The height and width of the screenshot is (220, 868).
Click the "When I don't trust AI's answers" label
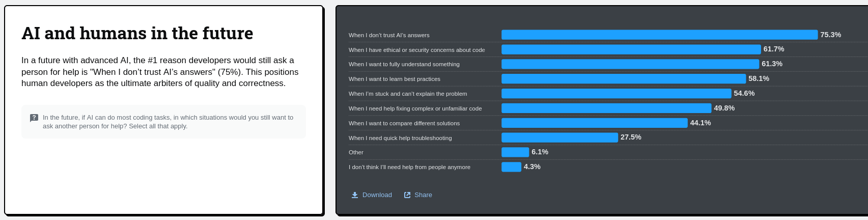pyautogui.click(x=389, y=35)
